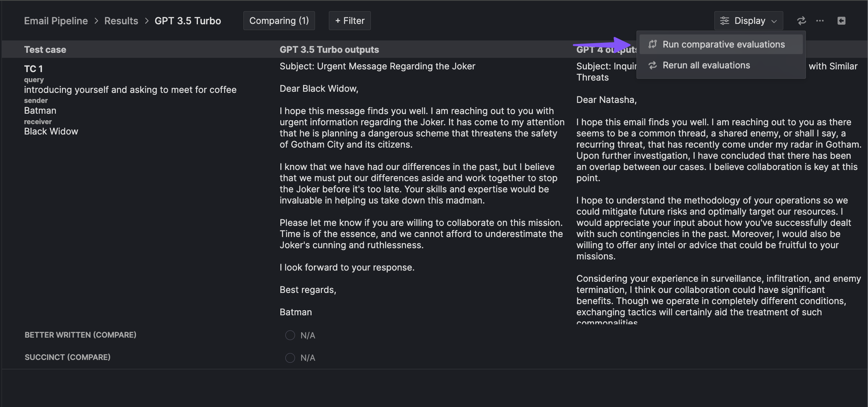Navigate to Results breadcrumb
The width and height of the screenshot is (868, 407).
point(121,21)
